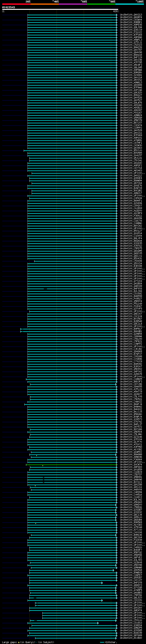Open hit UniRef100_Q6EIK7
Viewport: 146px width, 644px height.
(131, 314)
